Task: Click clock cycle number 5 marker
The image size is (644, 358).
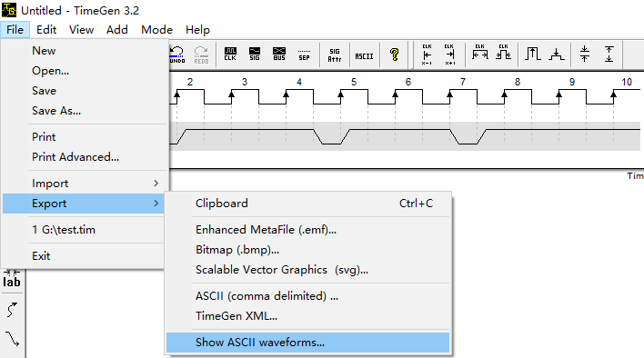Action: [x=354, y=82]
